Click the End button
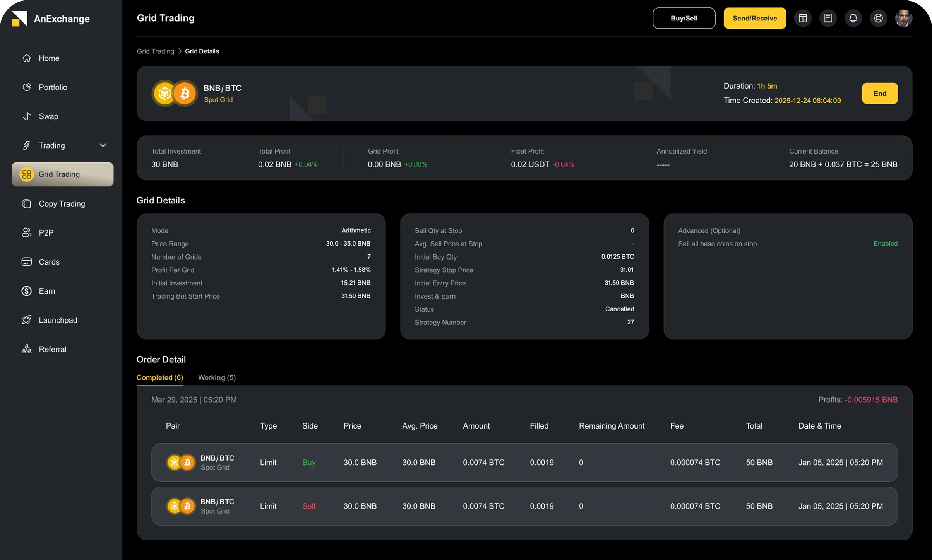 (879, 93)
